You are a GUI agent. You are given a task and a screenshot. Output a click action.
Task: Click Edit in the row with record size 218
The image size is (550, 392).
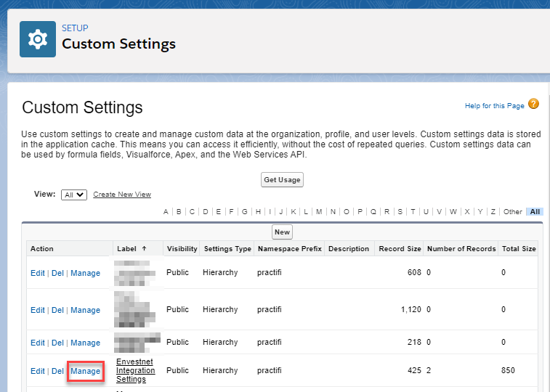(38, 343)
